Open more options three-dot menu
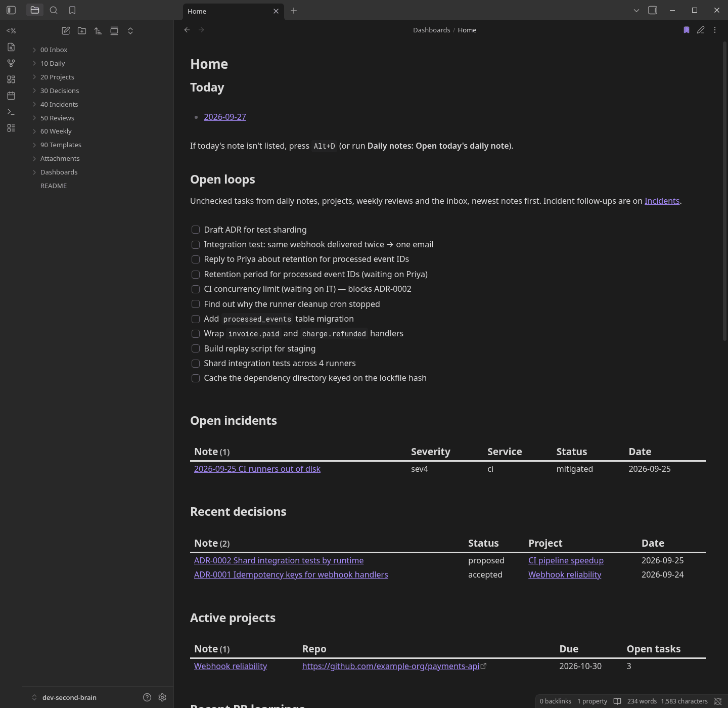The width and height of the screenshot is (728, 708). tap(715, 30)
